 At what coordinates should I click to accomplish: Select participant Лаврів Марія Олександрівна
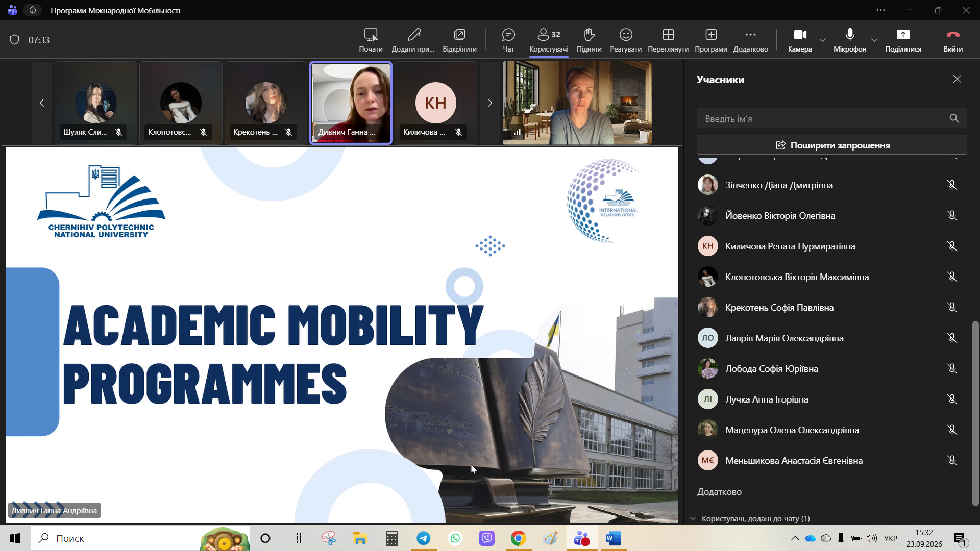click(831, 338)
